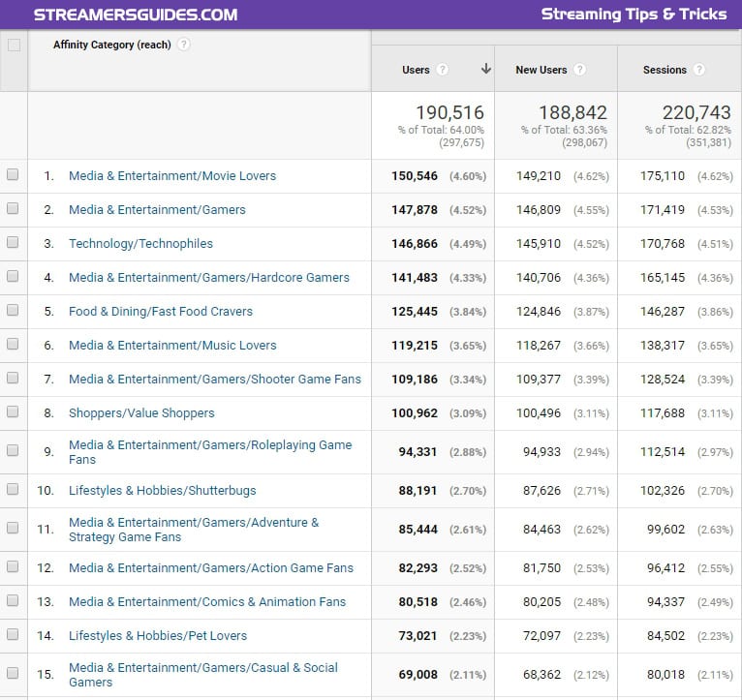Viewport: 742px width, 700px height.
Task: Open the Hardcore Gamers category link
Action: 208,278
